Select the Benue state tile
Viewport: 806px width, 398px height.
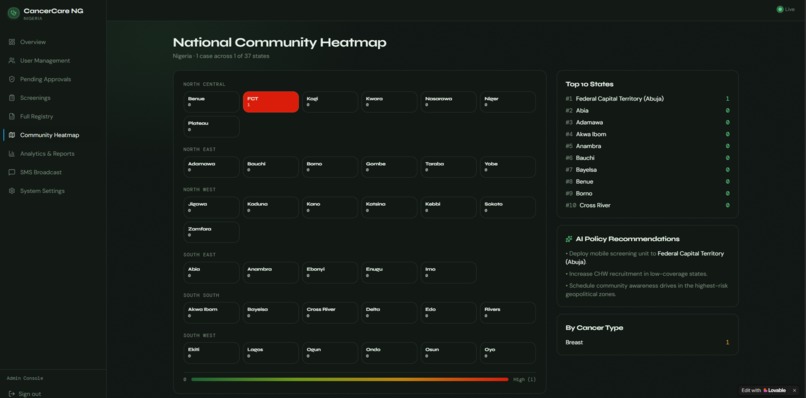tap(211, 102)
